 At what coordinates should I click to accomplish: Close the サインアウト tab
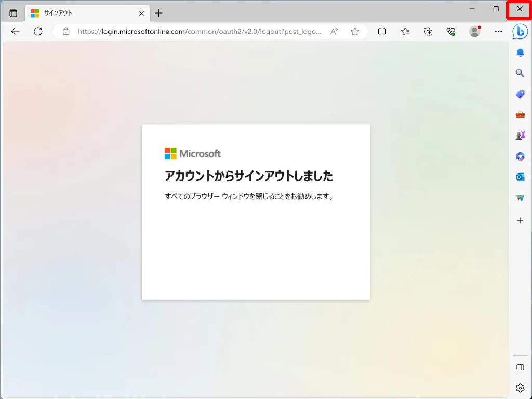[x=141, y=13]
